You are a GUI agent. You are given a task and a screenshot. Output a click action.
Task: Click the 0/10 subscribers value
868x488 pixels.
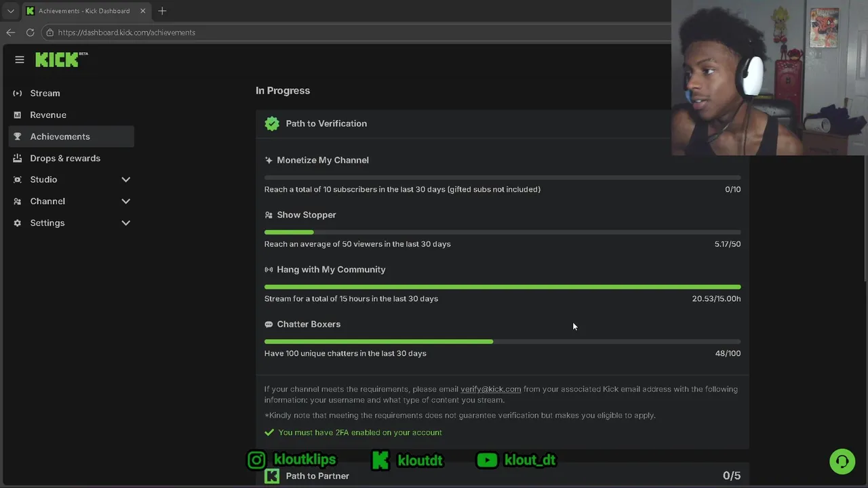(733, 189)
